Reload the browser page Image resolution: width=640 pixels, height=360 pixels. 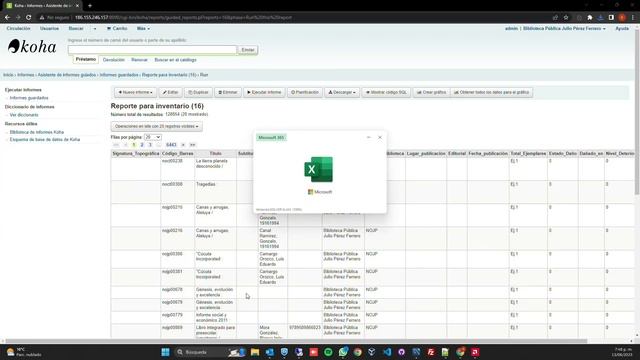point(29,18)
